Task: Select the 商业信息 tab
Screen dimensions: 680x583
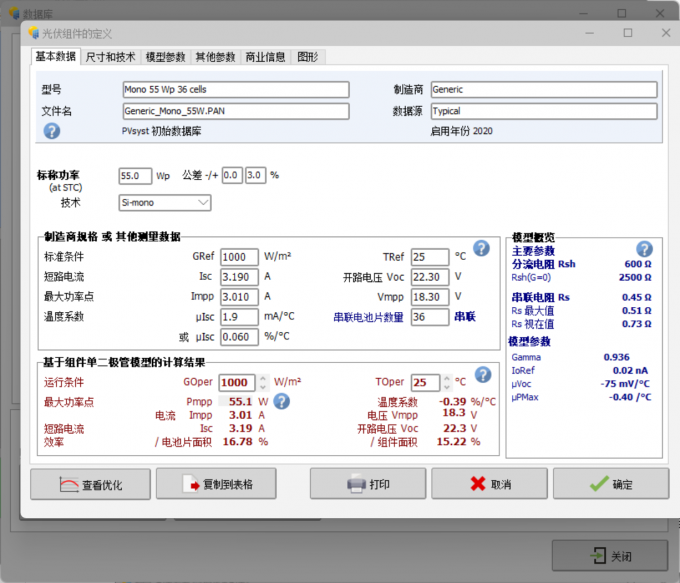Action: tap(265, 57)
